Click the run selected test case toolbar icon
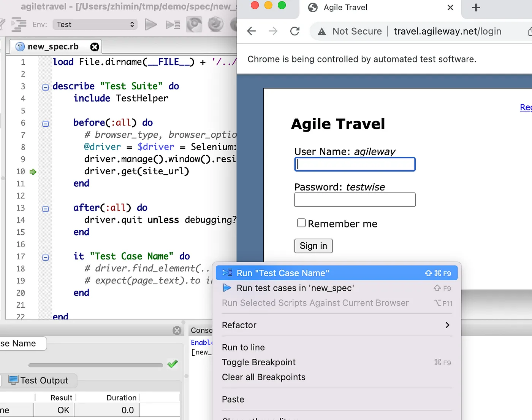The width and height of the screenshot is (532, 420). tap(173, 25)
